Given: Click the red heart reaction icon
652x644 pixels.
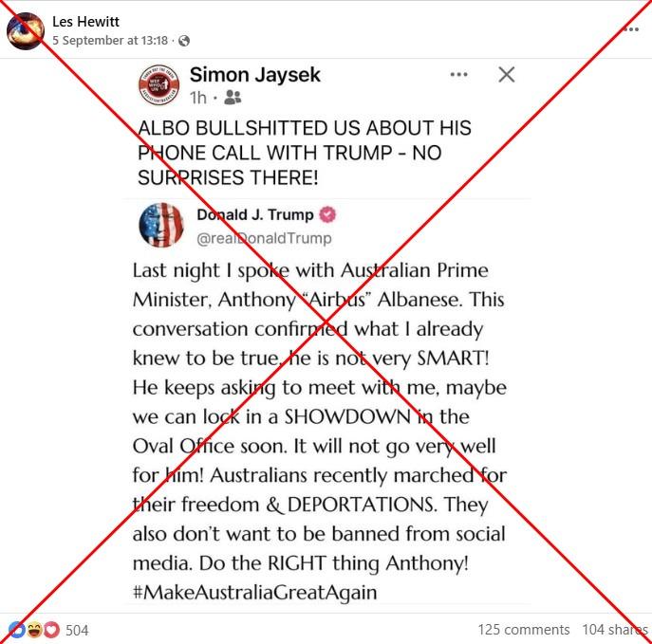Looking at the screenshot, I should click(x=51, y=630).
